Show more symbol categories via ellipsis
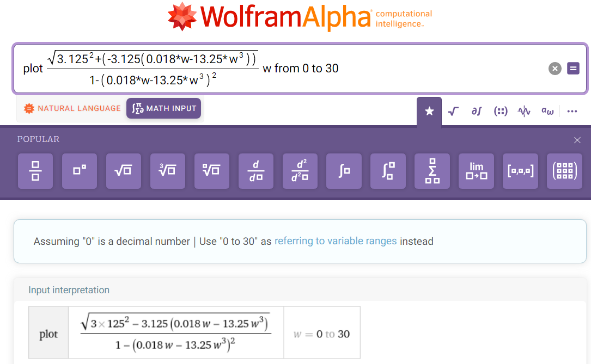 coord(572,112)
